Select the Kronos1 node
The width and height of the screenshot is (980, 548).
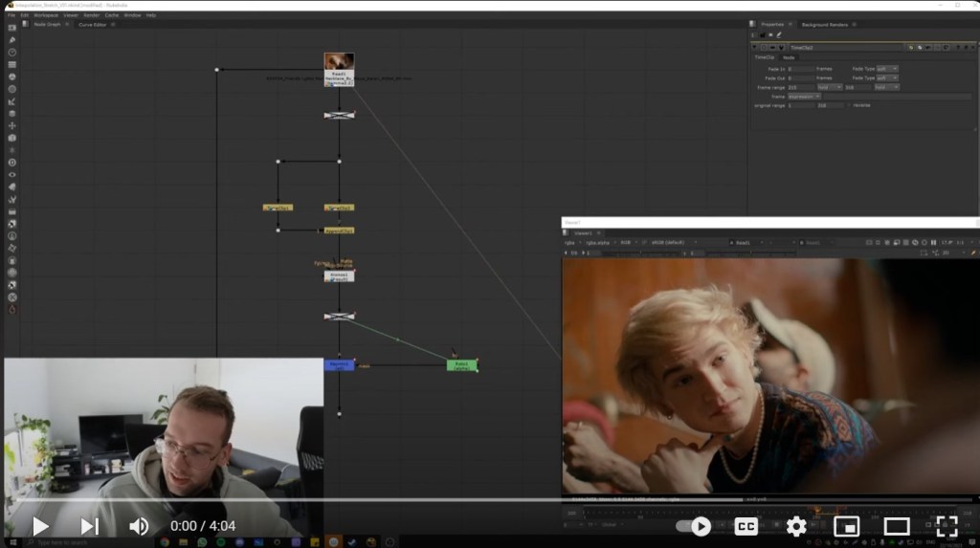(x=340, y=276)
